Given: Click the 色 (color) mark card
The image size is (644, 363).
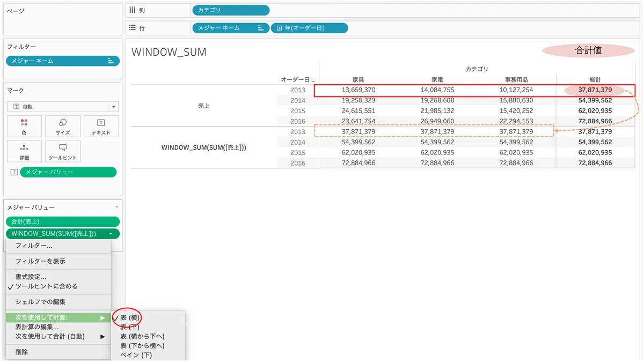Looking at the screenshot, I should pyautogui.click(x=24, y=126).
